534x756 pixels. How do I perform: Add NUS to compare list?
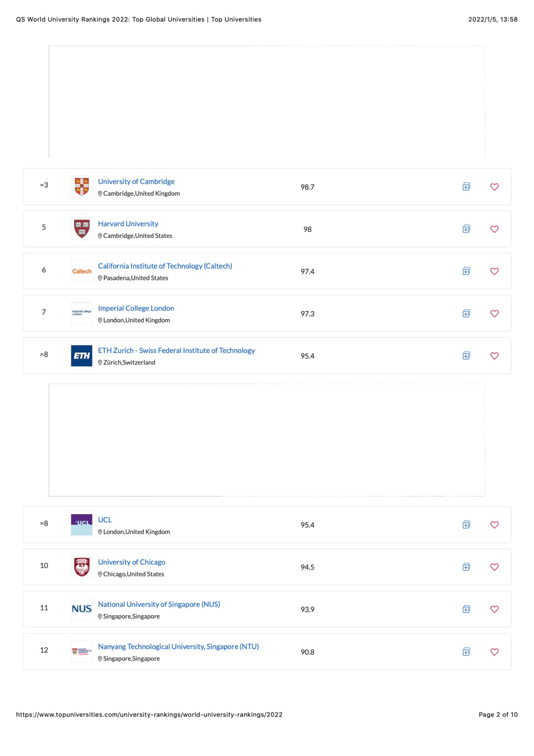pos(466,609)
